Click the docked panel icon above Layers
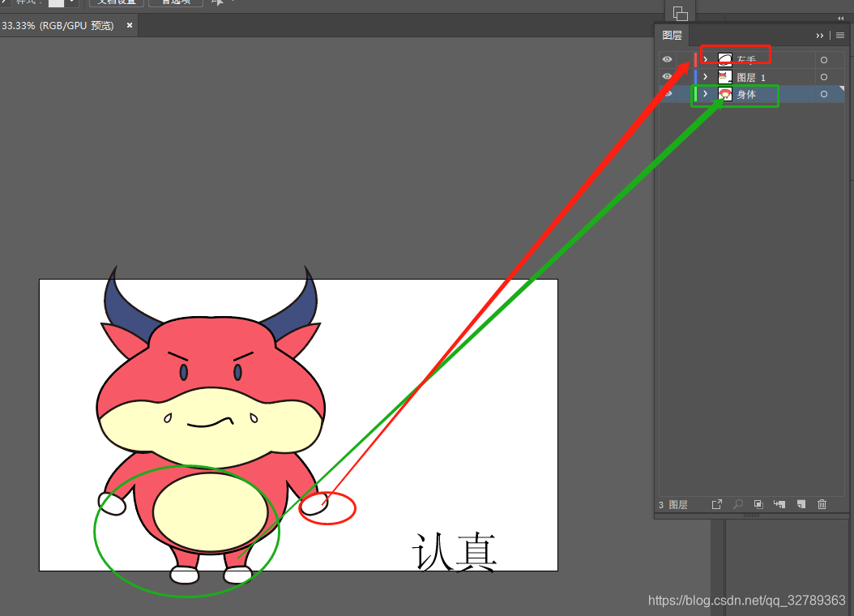Image resolution: width=854 pixels, height=616 pixels. point(681,12)
